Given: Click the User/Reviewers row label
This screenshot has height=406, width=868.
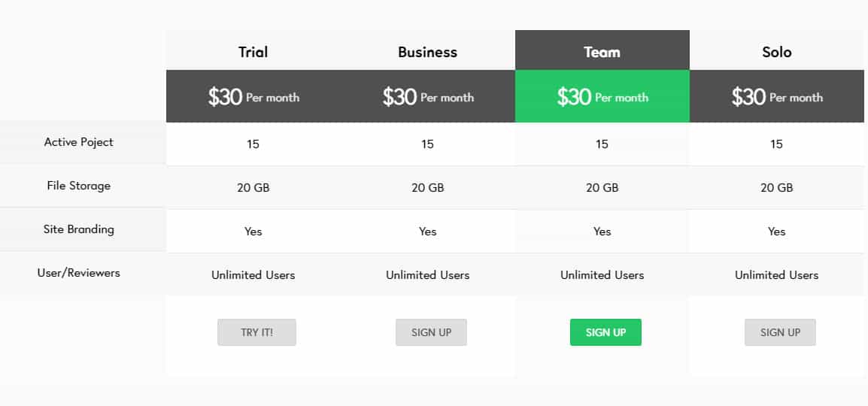Looking at the screenshot, I should (x=79, y=273).
